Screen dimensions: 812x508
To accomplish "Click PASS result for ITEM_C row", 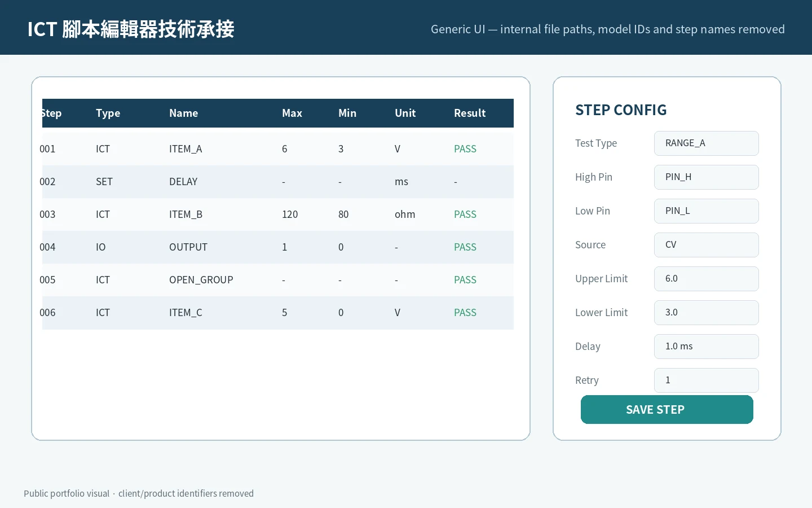I will point(465,313).
